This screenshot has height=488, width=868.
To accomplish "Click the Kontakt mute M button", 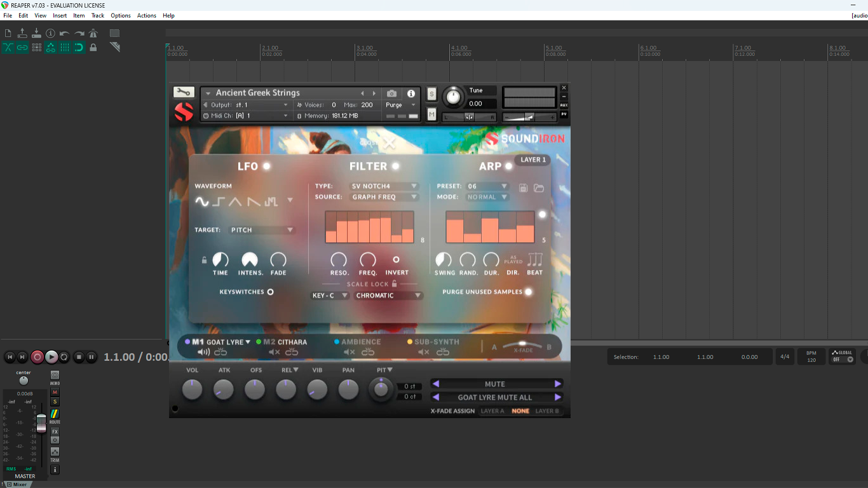I will [432, 114].
